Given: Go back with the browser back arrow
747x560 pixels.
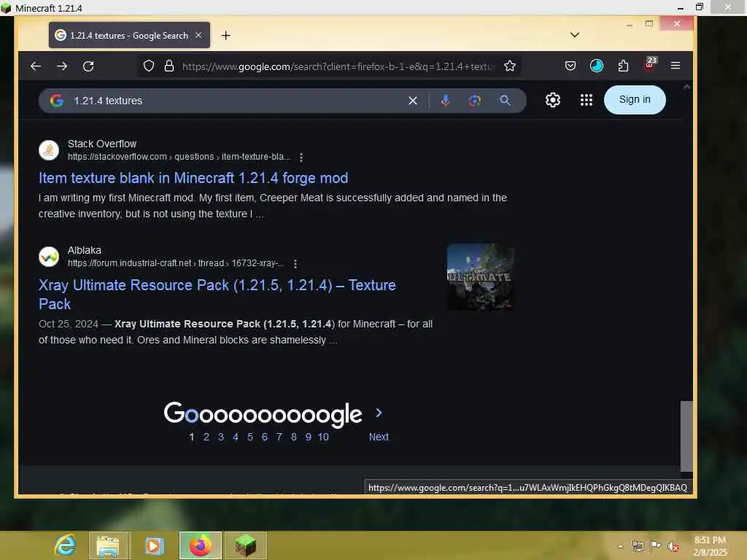Looking at the screenshot, I should click(x=36, y=66).
